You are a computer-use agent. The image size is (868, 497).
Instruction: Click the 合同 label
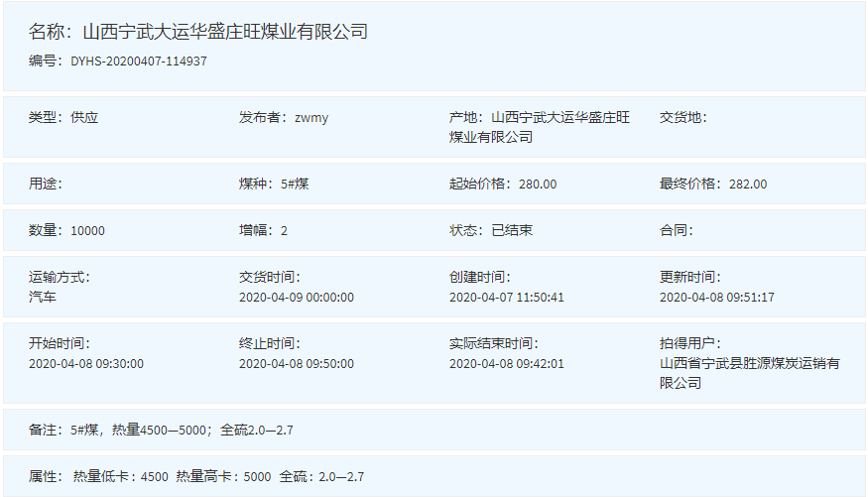coord(677,230)
